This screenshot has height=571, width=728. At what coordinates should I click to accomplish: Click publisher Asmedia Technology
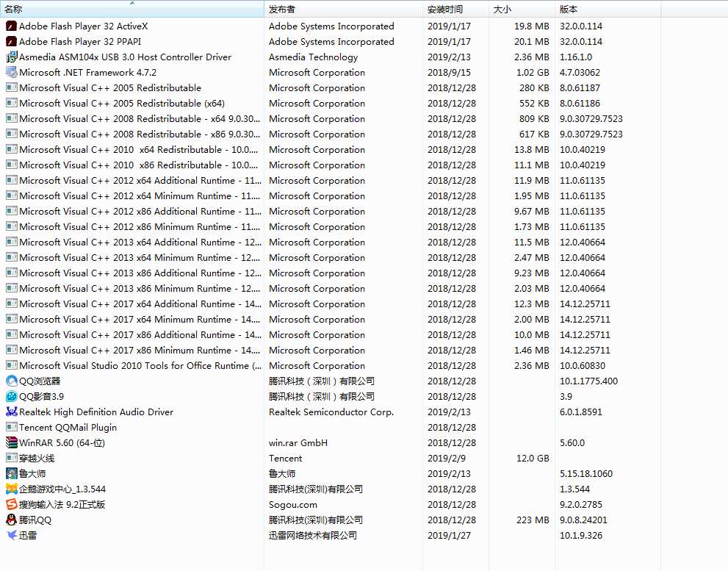(314, 57)
